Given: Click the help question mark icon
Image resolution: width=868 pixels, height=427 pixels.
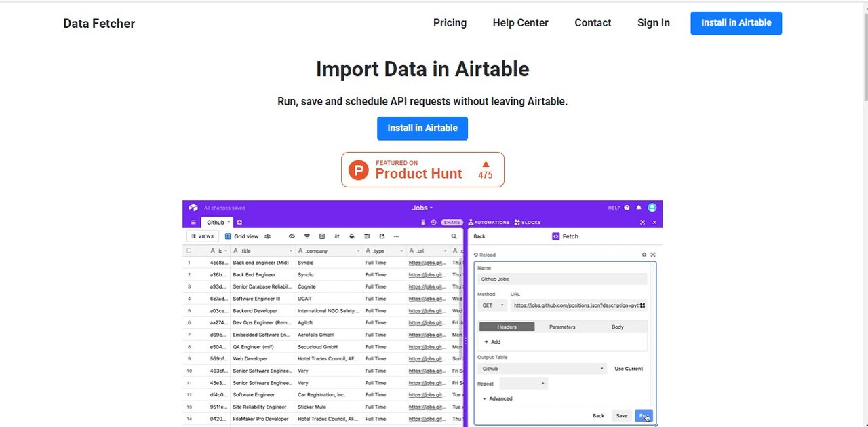Looking at the screenshot, I should click(x=627, y=208).
